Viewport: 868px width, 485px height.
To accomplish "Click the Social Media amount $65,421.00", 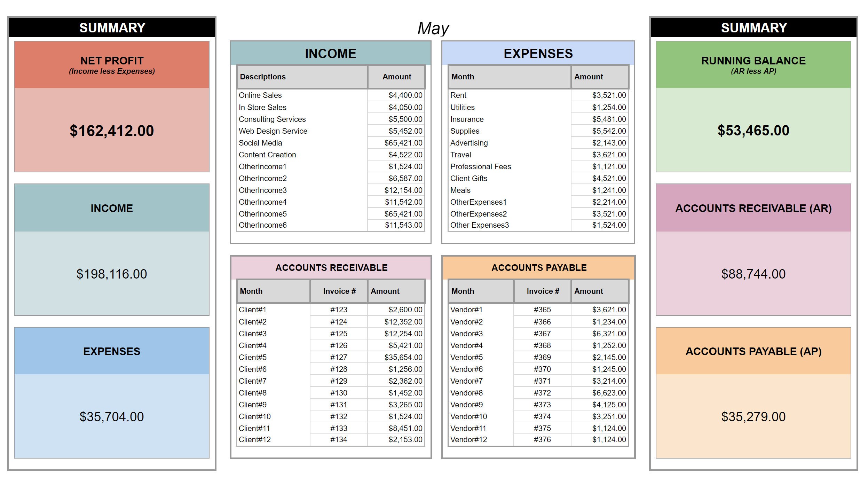I will click(x=404, y=143).
